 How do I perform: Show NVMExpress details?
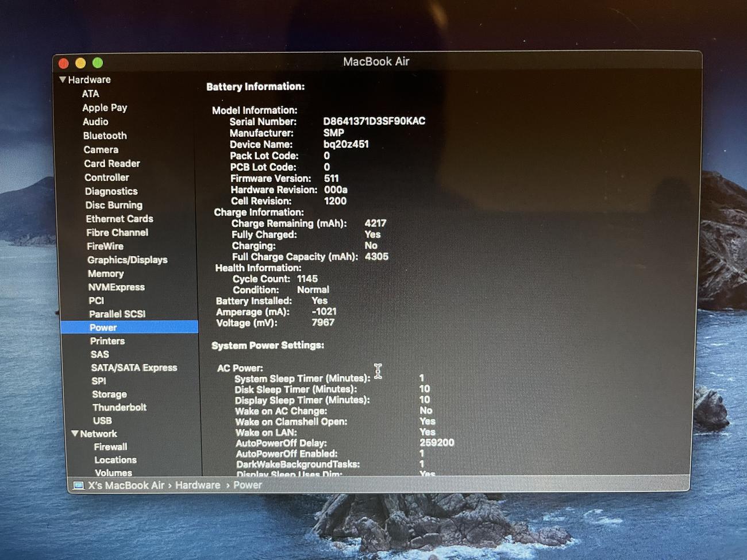point(117,287)
